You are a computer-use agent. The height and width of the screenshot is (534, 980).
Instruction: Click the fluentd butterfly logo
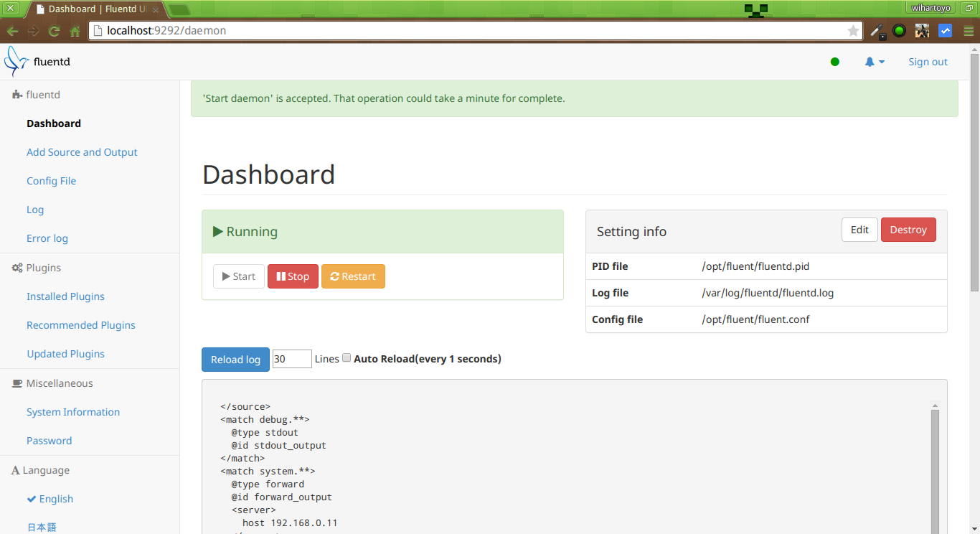[x=14, y=61]
